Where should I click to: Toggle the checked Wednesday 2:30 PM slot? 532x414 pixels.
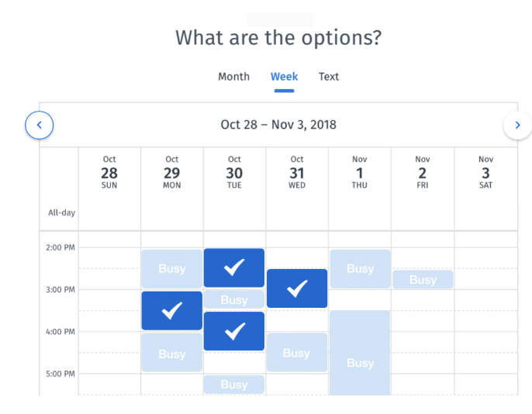(297, 288)
